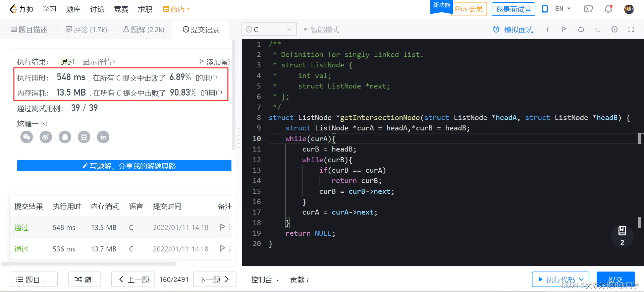Go to previous problem 上一题

(133, 279)
